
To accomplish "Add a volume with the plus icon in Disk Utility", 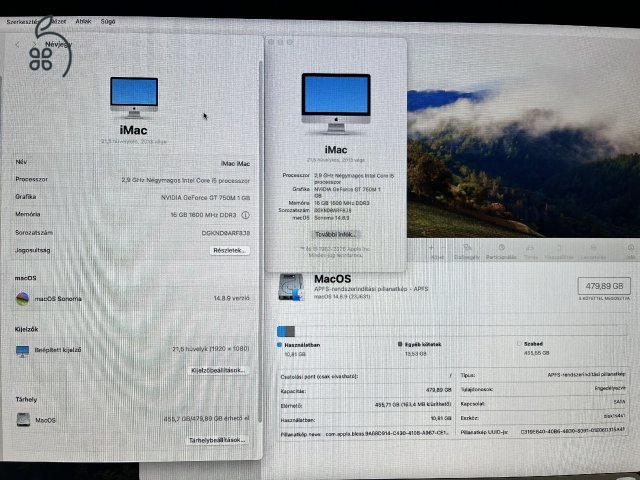I will (431, 248).
